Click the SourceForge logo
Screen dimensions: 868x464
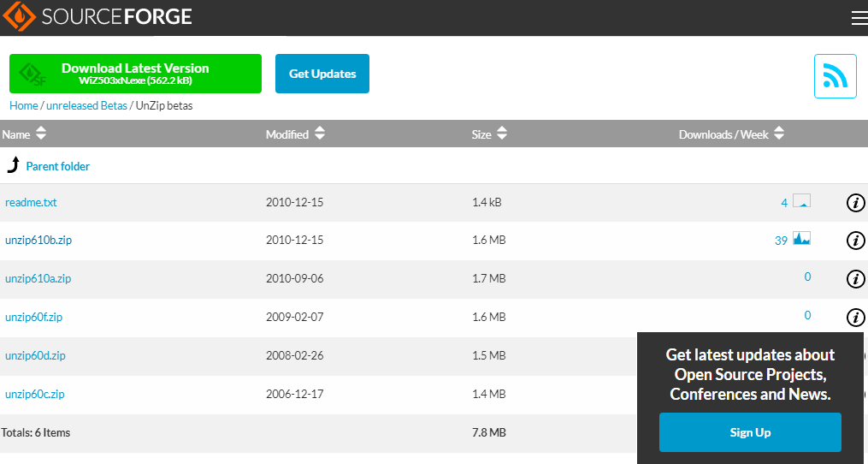tap(97, 16)
